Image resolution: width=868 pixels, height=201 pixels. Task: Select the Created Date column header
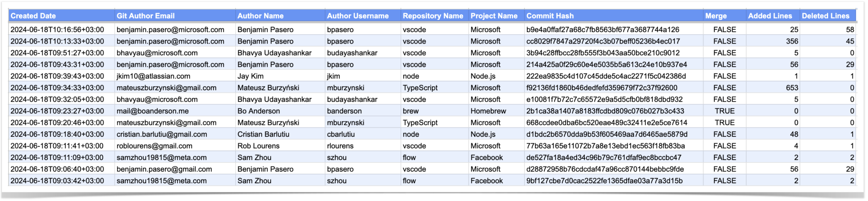61,16
